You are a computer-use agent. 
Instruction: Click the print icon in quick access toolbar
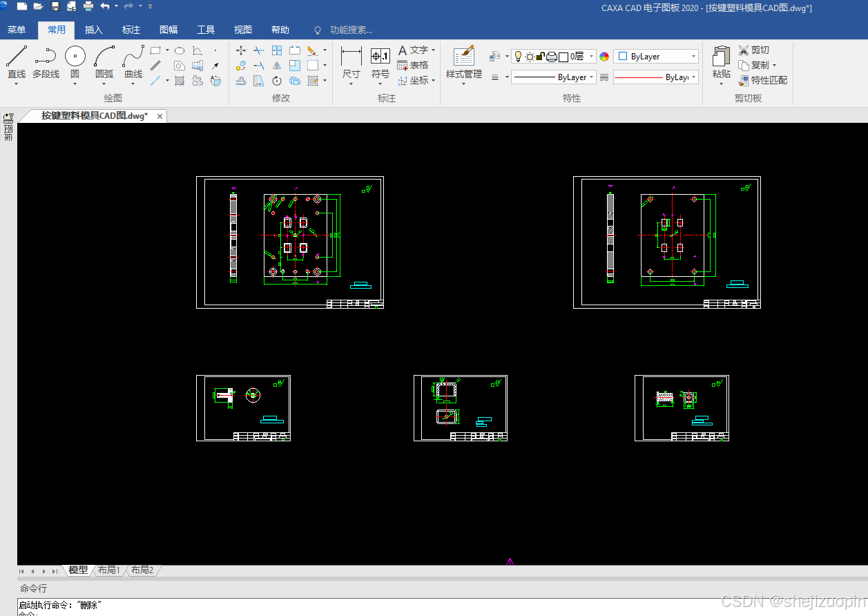88,6
